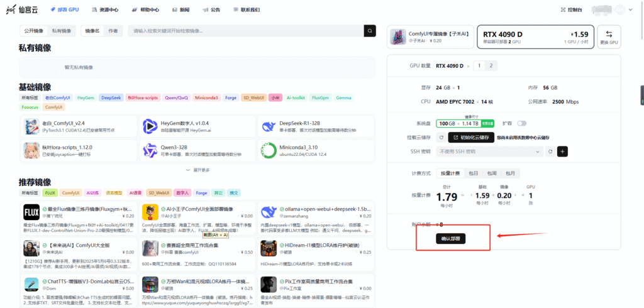The image size is (644, 308).
Task: Click the Pix工作室 portrait icon
Action: [269, 285]
